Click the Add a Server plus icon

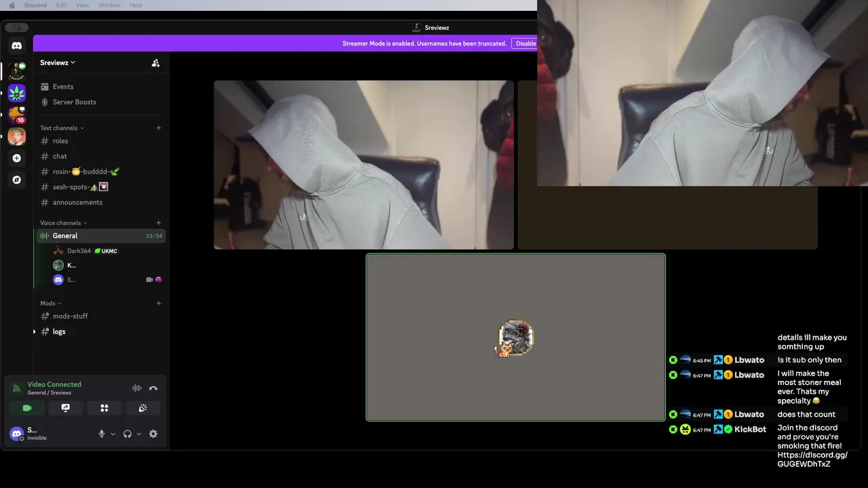pos(17,158)
